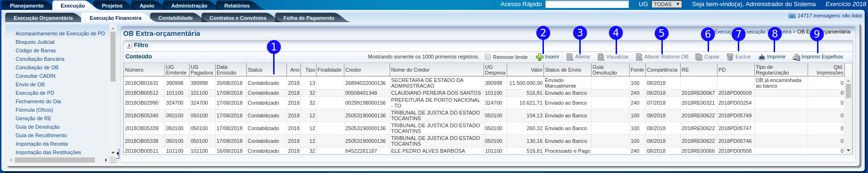868x173 pixels.
Task: Open unread messages envelope icon
Action: [792, 16]
